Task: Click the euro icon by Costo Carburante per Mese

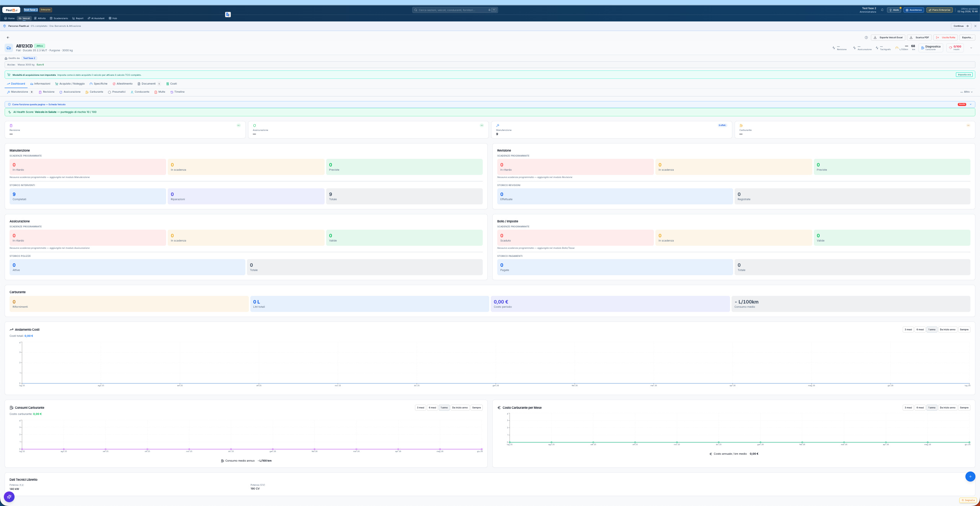Action: (x=499, y=408)
